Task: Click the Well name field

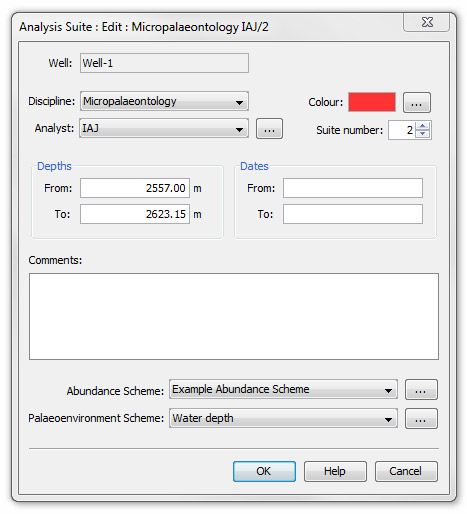Action: tap(164, 63)
